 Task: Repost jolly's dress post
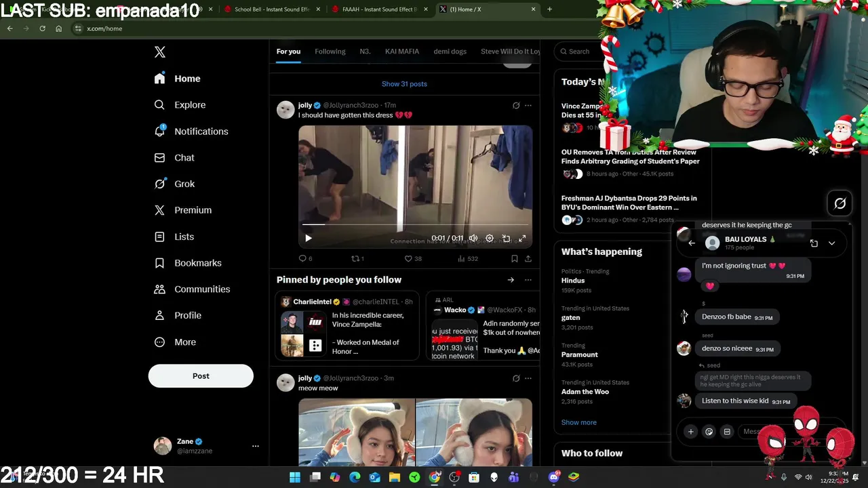pos(357,258)
